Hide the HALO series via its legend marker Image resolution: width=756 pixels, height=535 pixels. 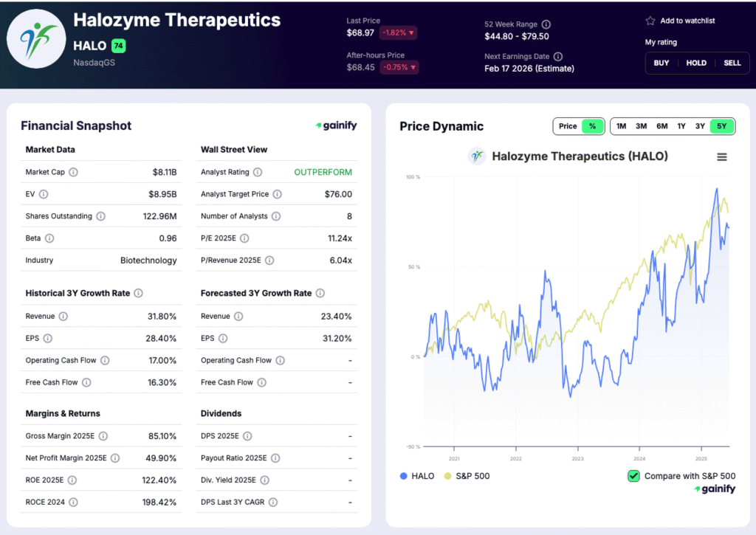[x=404, y=476]
